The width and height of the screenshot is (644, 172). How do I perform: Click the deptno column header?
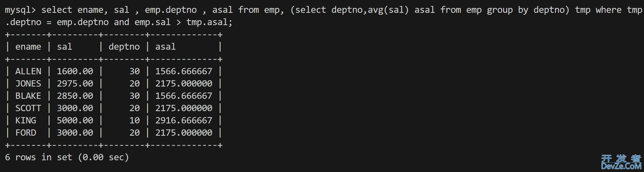124,47
